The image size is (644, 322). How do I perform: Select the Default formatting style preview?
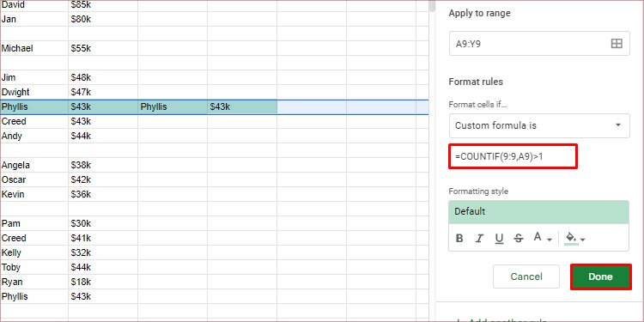coord(539,212)
